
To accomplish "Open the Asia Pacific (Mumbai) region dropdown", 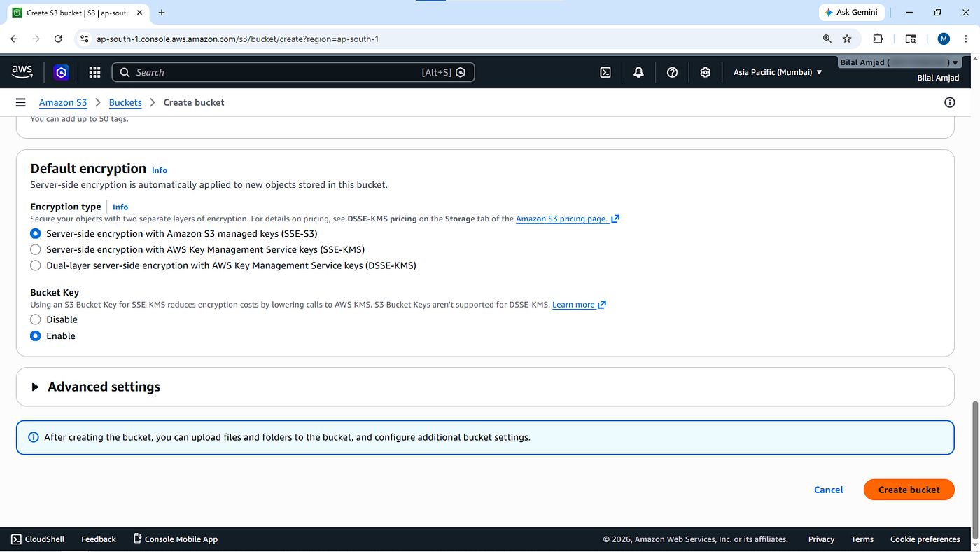I will click(x=778, y=72).
